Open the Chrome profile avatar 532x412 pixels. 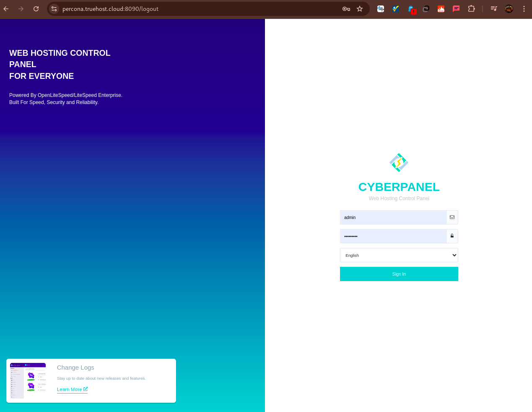pyautogui.click(x=509, y=9)
